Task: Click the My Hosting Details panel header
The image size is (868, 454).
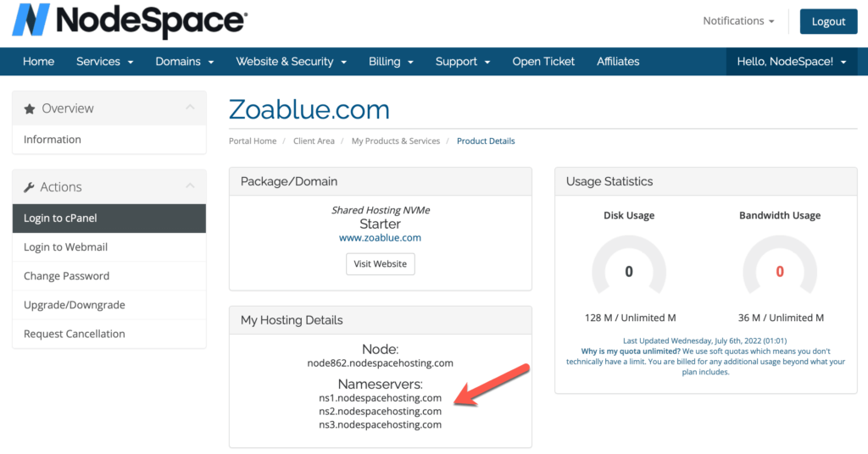Action: pos(381,320)
